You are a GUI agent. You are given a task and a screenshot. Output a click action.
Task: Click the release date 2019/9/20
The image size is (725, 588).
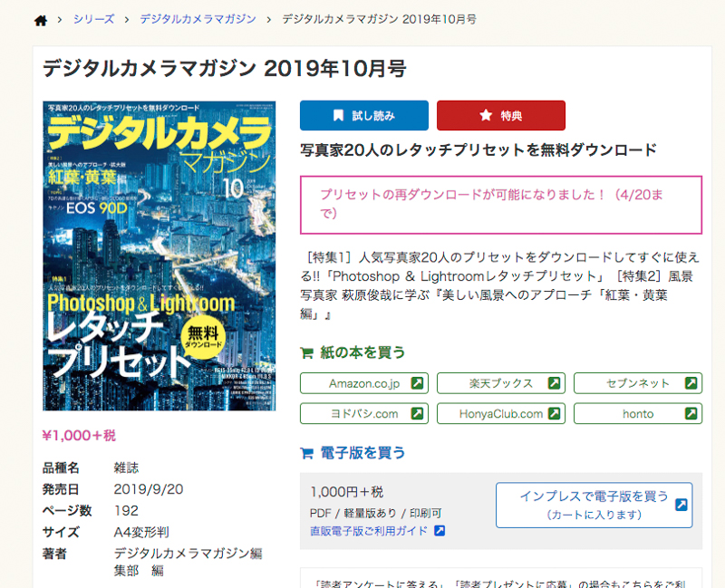click(149, 489)
